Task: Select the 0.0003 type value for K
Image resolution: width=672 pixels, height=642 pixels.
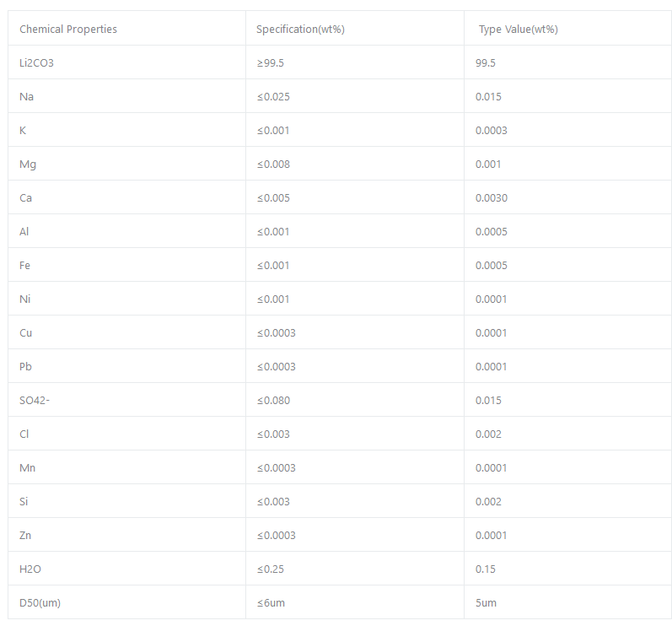Action: pos(491,131)
